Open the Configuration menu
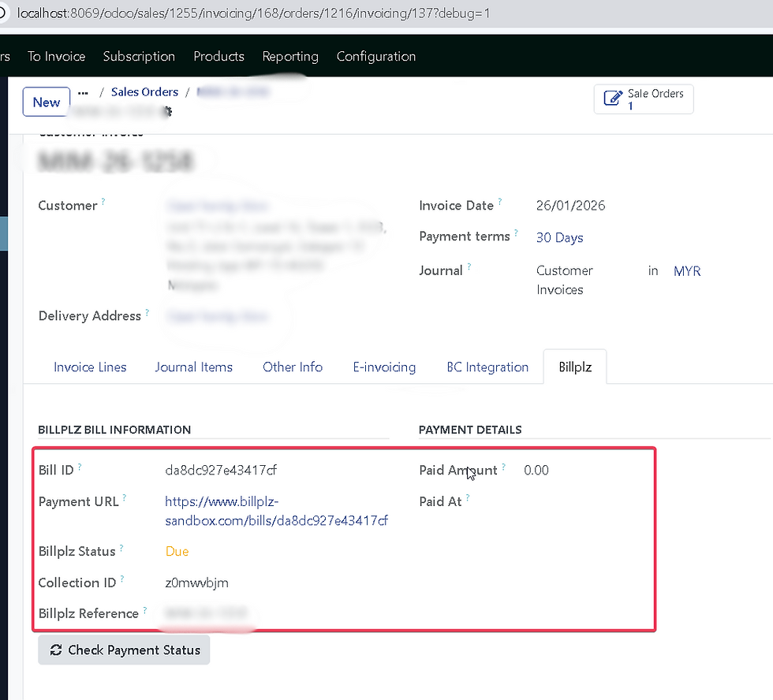The height and width of the screenshot is (700, 773). (x=376, y=56)
